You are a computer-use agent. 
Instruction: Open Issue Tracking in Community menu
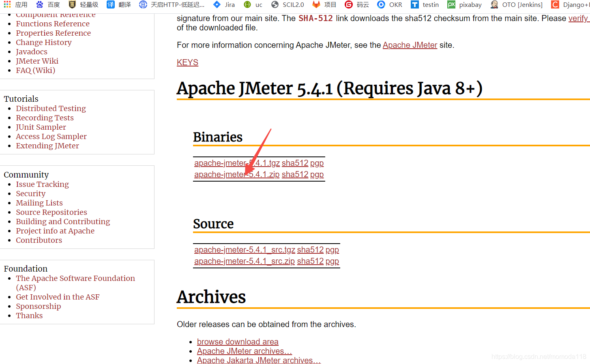[43, 184]
